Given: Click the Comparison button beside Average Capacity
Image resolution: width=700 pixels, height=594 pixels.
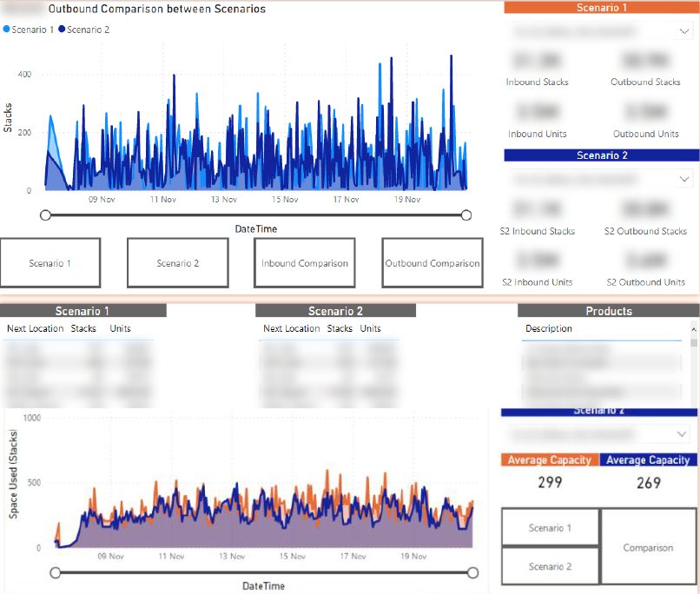Looking at the screenshot, I should click(x=648, y=548).
